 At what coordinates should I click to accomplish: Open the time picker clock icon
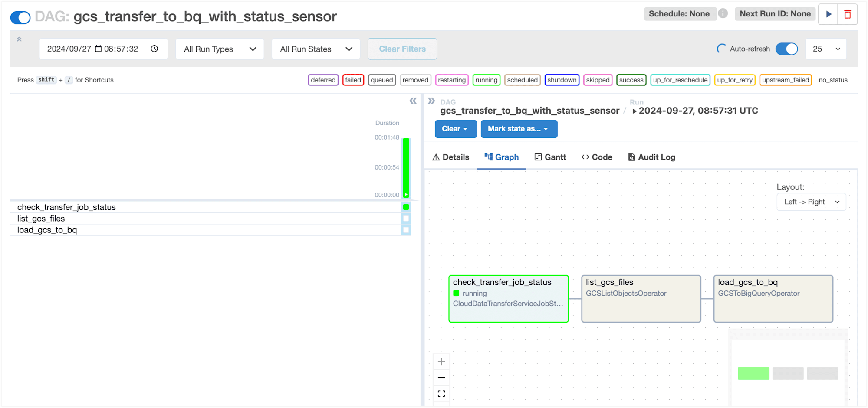point(155,49)
